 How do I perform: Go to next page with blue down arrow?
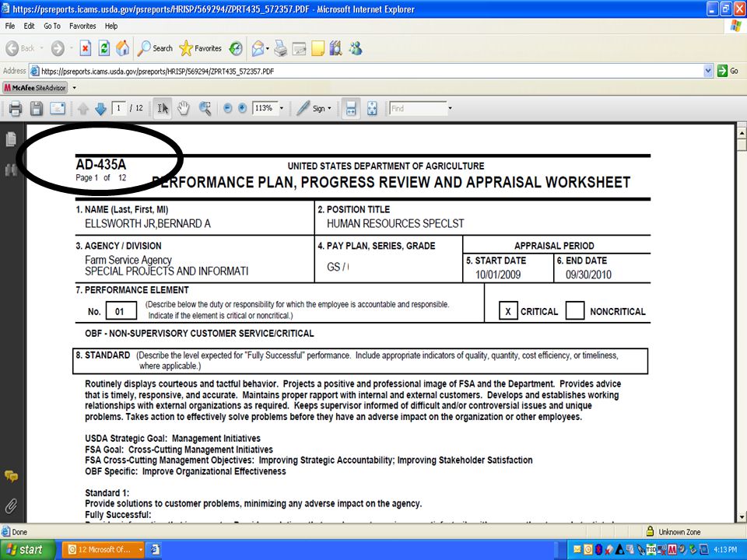[100, 109]
